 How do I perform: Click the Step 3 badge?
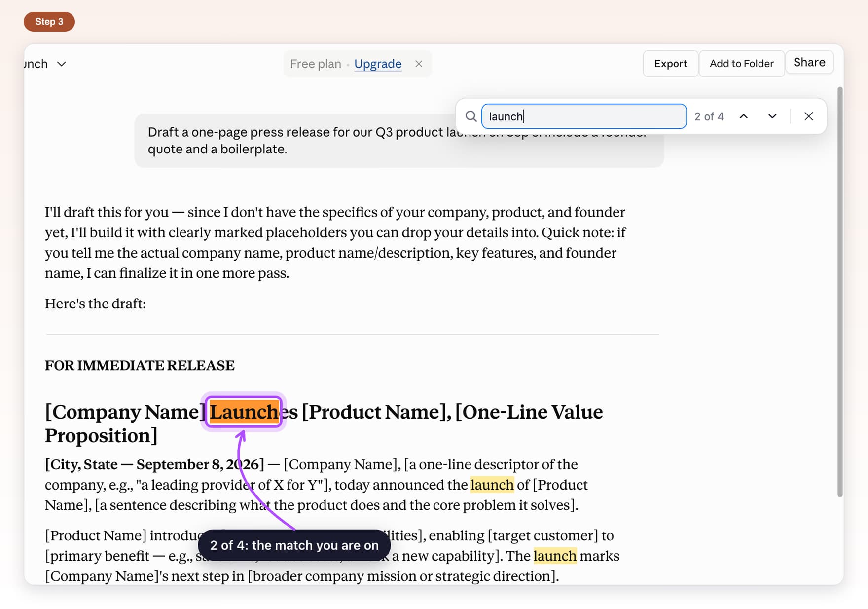click(x=49, y=22)
